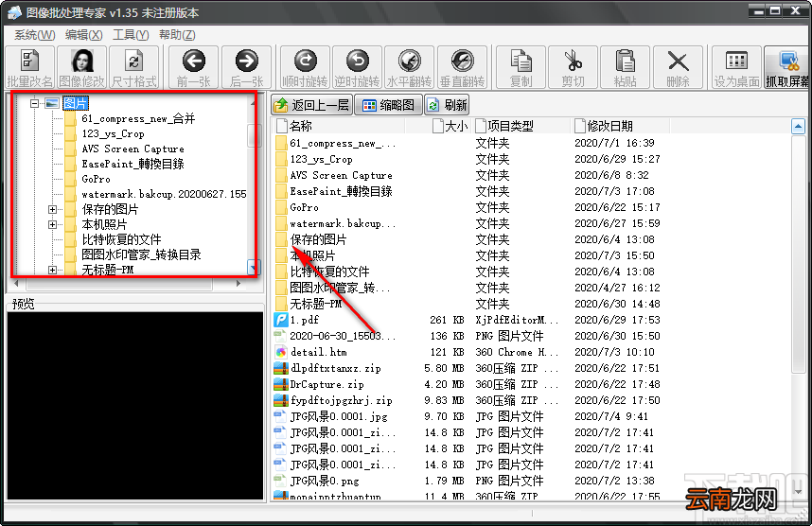The height and width of the screenshot is (526, 812).
Task: Select the 图片 root tree item
Action: click(76, 103)
